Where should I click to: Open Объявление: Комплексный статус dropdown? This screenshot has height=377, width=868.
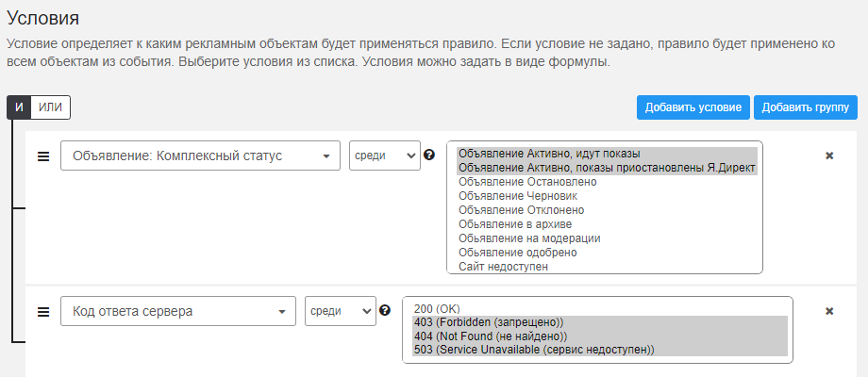tap(200, 156)
